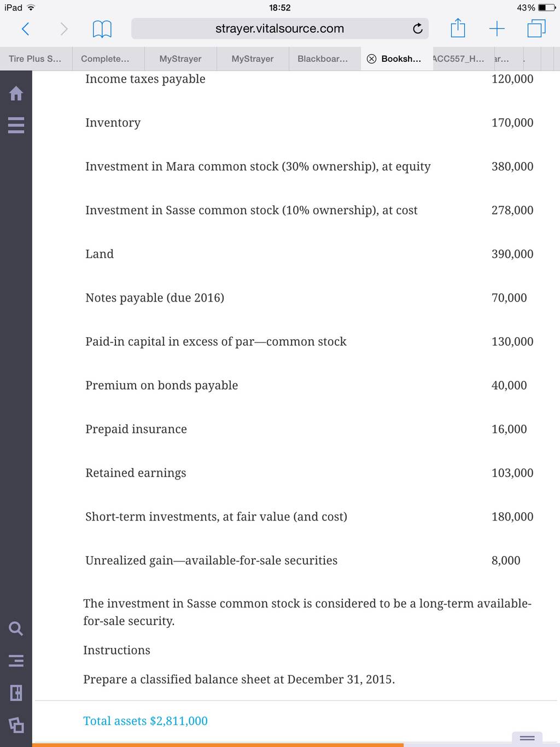Click the orange reading progress bar

(218, 745)
